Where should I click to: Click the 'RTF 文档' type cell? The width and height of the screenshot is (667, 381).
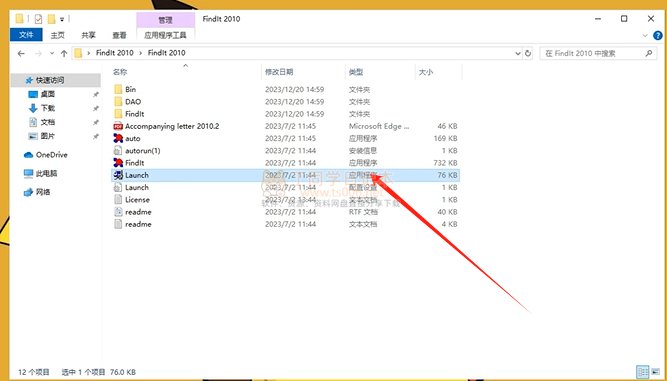(x=363, y=212)
